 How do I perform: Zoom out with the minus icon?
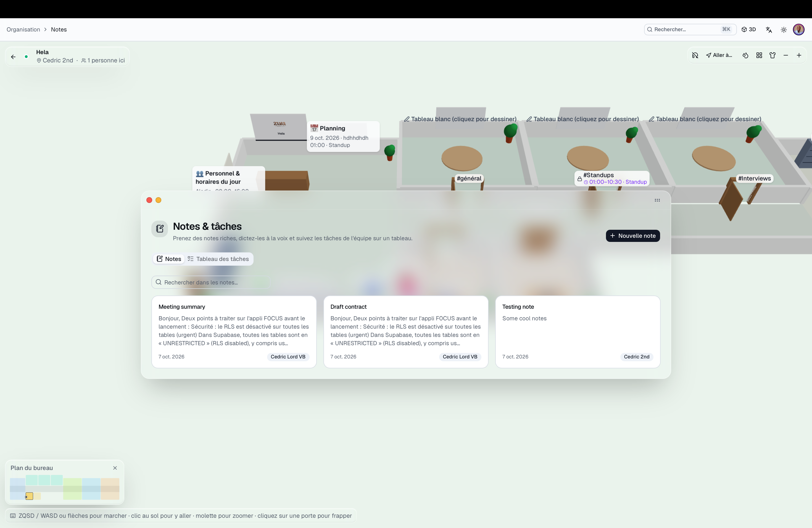point(786,55)
